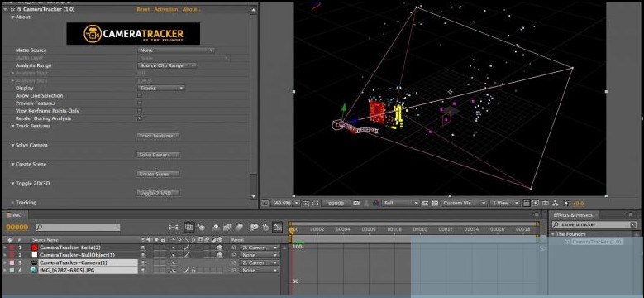Collapse the About section
Viewport: 644px width, 298px height.
12,17
